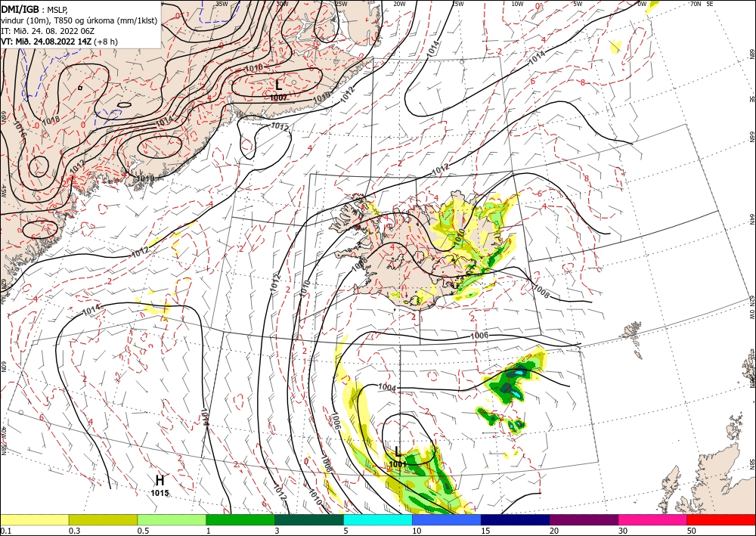Click the legend value "0.5"

142,531
